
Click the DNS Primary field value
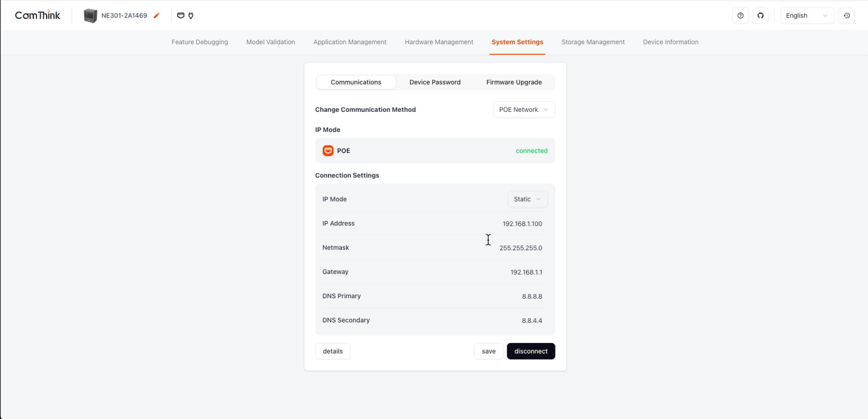[x=532, y=296]
